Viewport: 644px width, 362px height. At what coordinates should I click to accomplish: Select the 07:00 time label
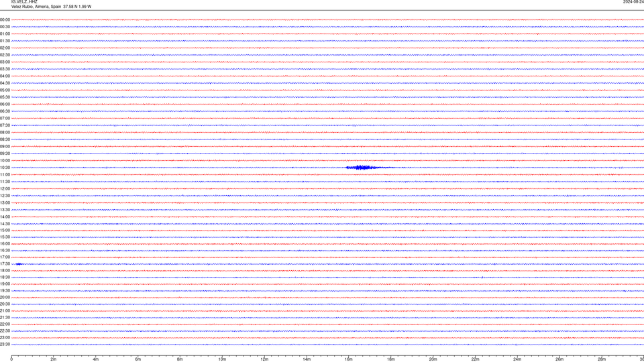(x=5, y=118)
